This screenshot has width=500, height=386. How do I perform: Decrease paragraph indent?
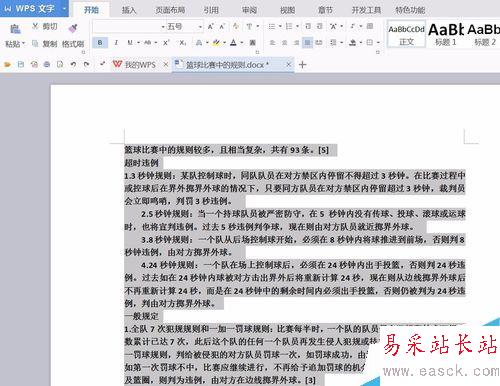click(x=308, y=26)
